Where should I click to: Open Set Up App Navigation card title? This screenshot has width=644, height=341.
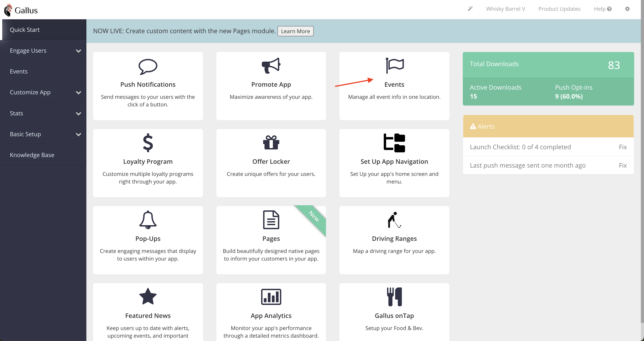coord(394,162)
